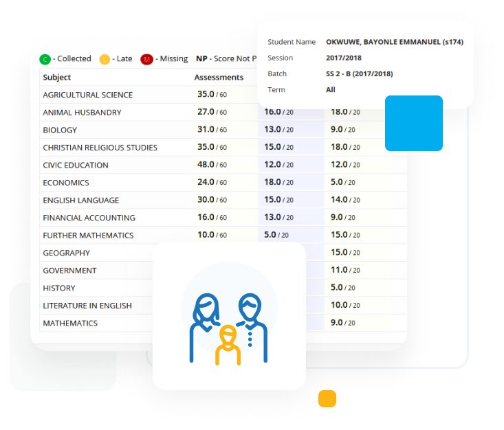The width and height of the screenshot is (504, 430).
Task: Click Mathematics score 9.0 / 20
Action: click(343, 322)
